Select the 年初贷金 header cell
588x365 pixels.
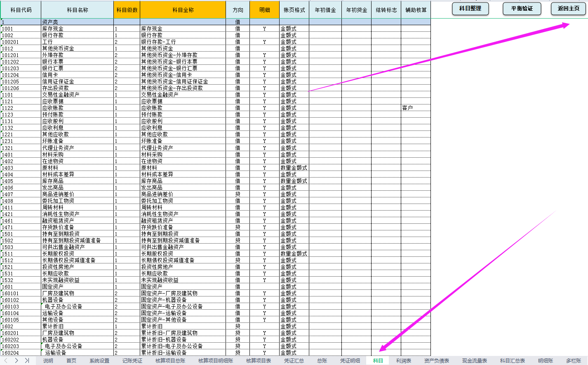click(357, 10)
